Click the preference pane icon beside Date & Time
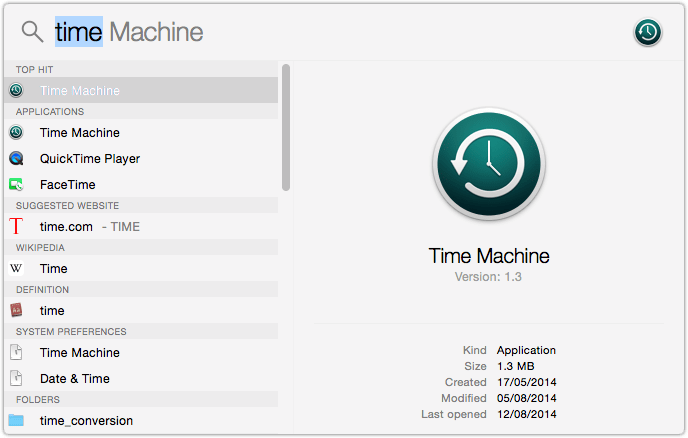 coord(16,378)
